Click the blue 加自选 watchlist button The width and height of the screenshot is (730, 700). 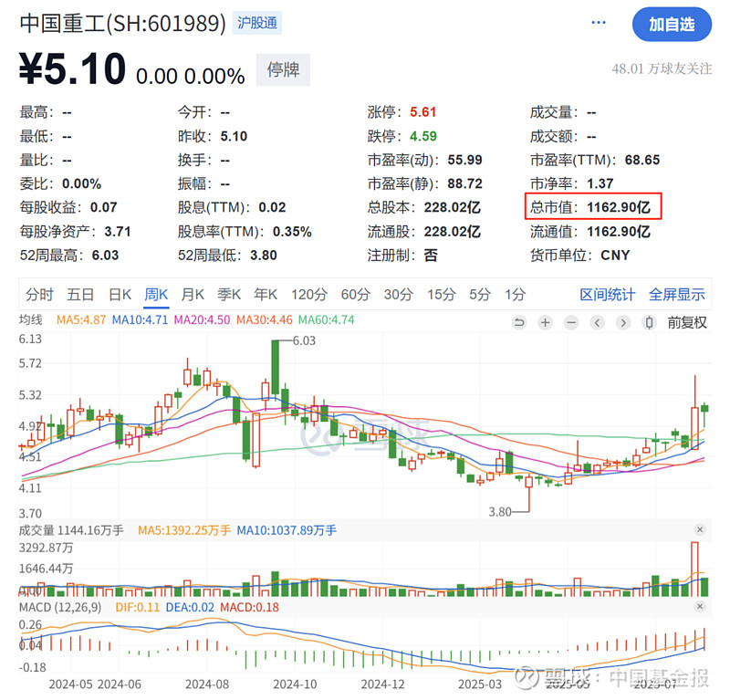click(x=672, y=25)
